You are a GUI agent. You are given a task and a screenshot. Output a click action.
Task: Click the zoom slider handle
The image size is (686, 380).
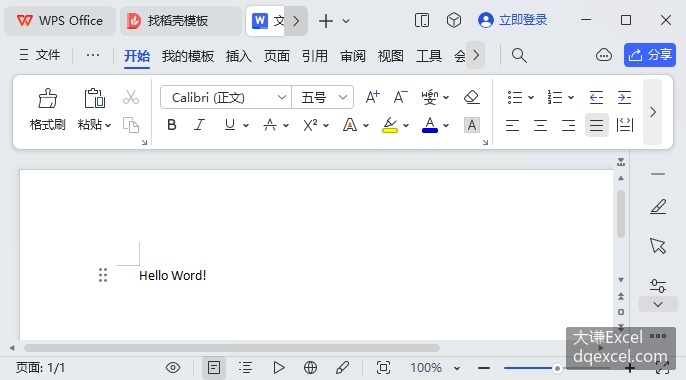[557, 368]
